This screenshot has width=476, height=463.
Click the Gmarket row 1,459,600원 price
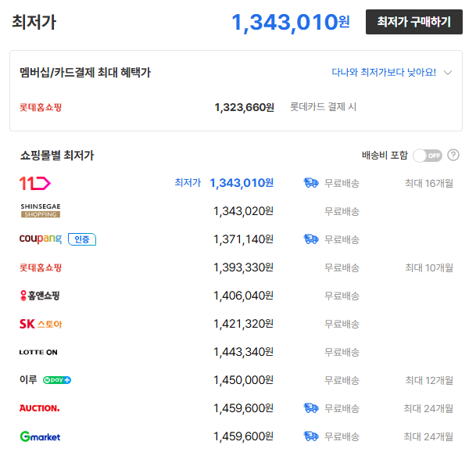tap(243, 436)
